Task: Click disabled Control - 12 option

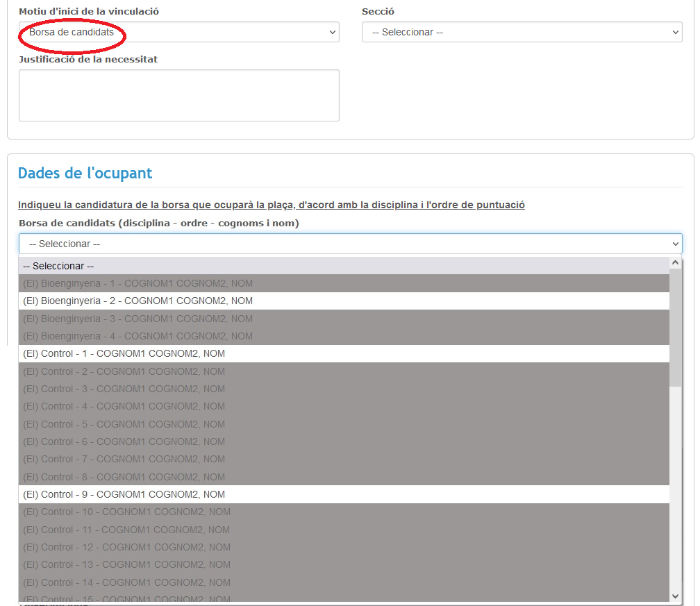Action: pos(343,547)
